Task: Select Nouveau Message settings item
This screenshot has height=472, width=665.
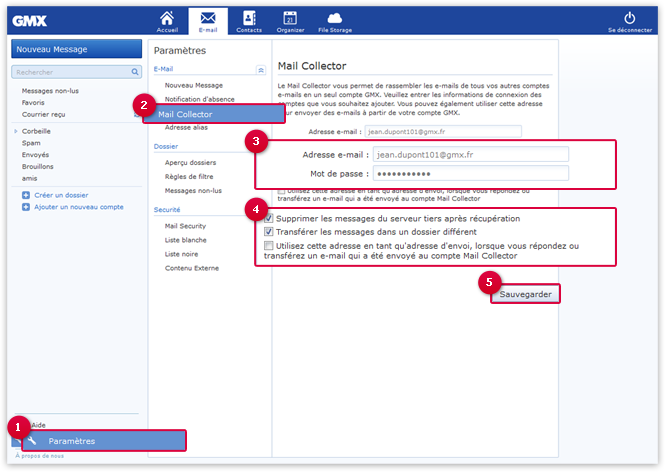Action: [193, 85]
